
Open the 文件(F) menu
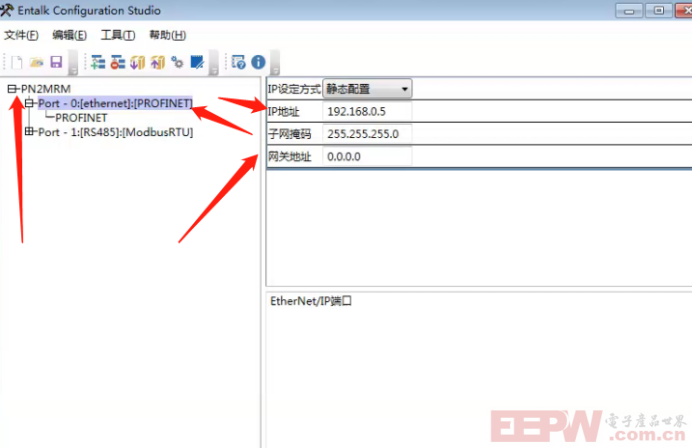[21, 35]
